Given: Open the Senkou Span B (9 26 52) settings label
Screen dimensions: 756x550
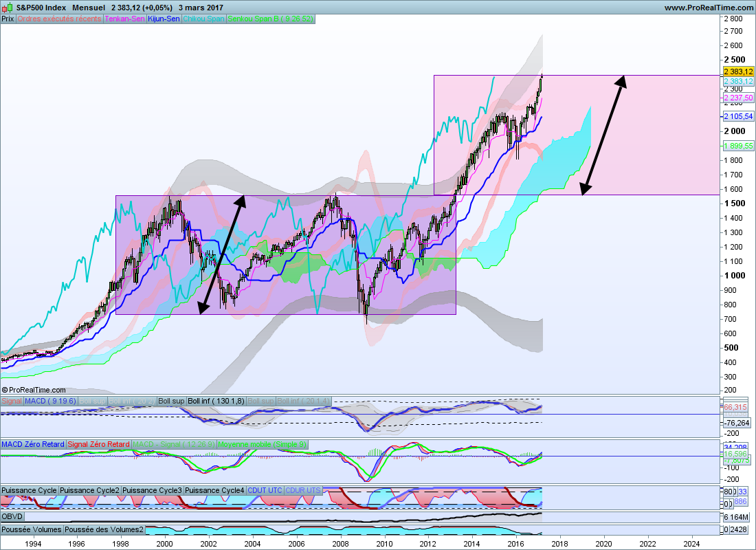Looking at the screenshot, I should point(271,19).
